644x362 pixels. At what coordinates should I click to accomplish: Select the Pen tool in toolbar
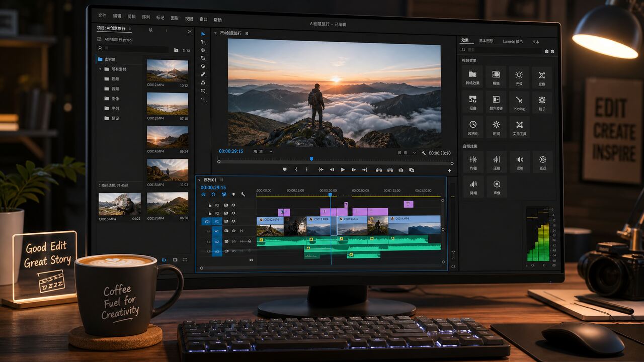[203, 74]
